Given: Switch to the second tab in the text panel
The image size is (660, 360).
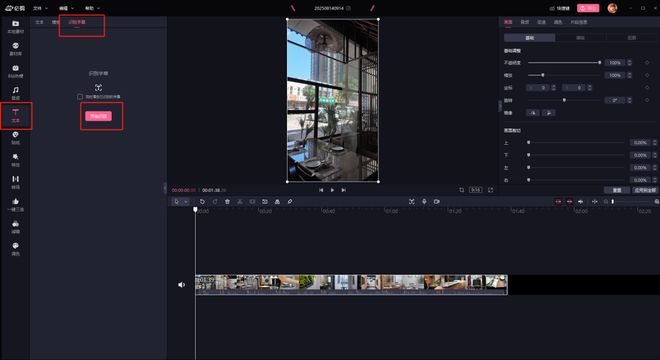Looking at the screenshot, I should pyautogui.click(x=56, y=22).
